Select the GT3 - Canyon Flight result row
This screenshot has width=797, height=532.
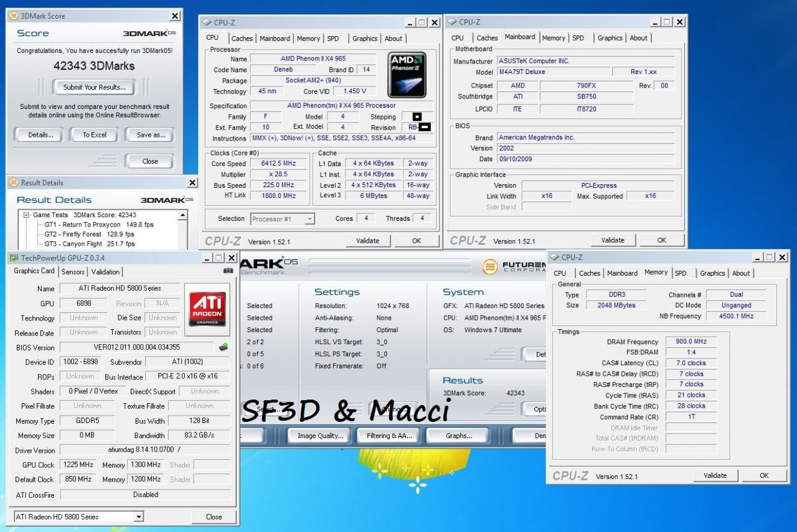click(x=89, y=244)
